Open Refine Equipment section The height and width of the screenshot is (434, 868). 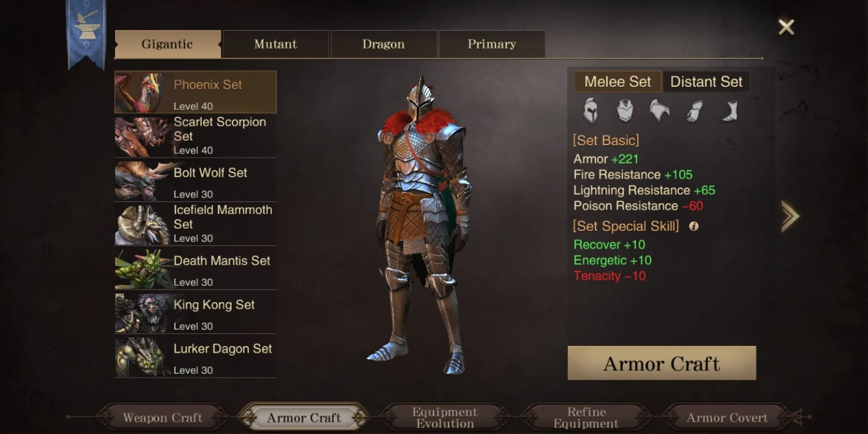(586, 417)
